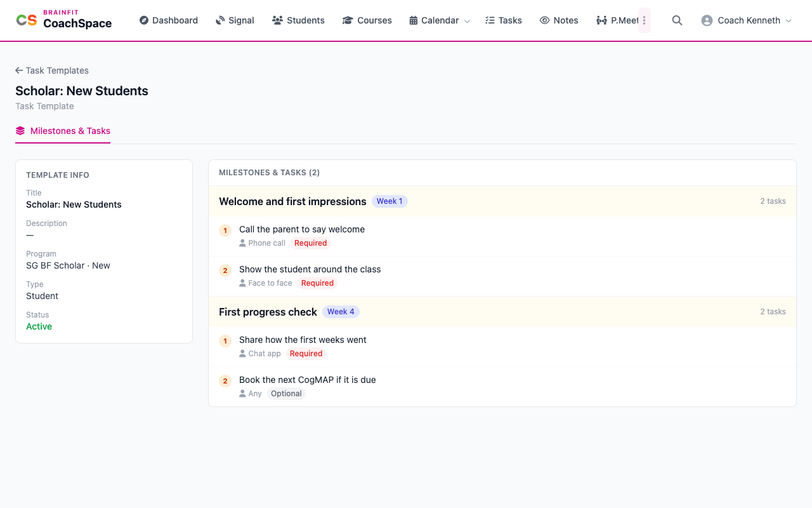Click Required badge beside Face to face
812x508 pixels.
(x=317, y=283)
